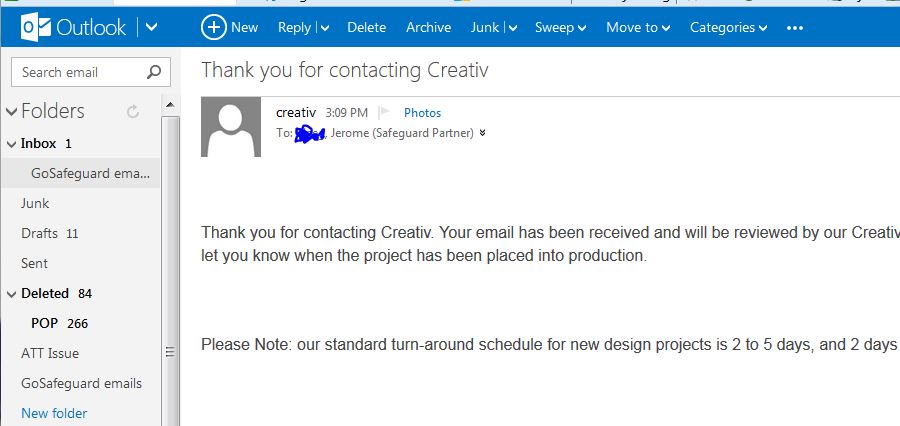The height and width of the screenshot is (426, 900).
Task: Open the Outlook app switcher dropdown arrow
Action: tap(151, 27)
